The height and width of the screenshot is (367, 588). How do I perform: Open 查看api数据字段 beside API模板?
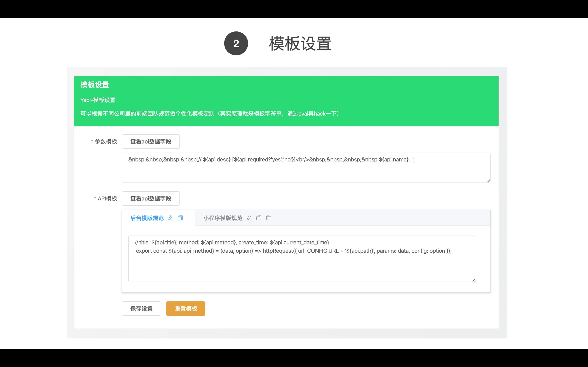coord(151,199)
